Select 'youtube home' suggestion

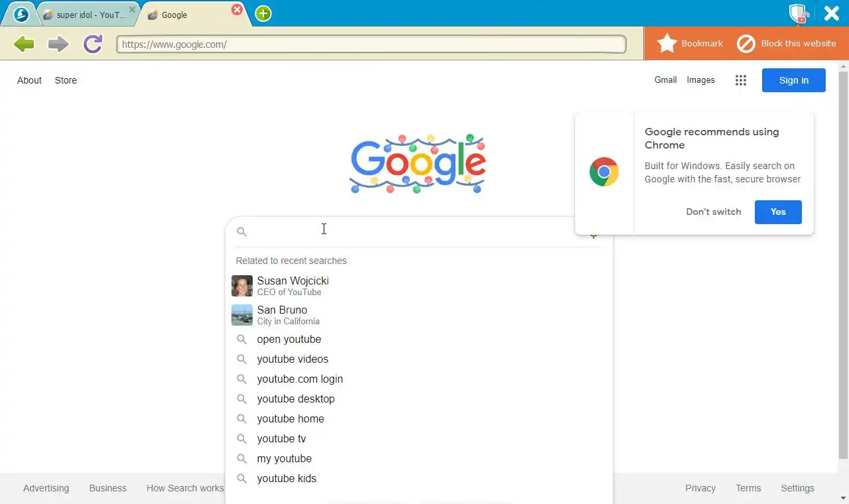[419, 418]
